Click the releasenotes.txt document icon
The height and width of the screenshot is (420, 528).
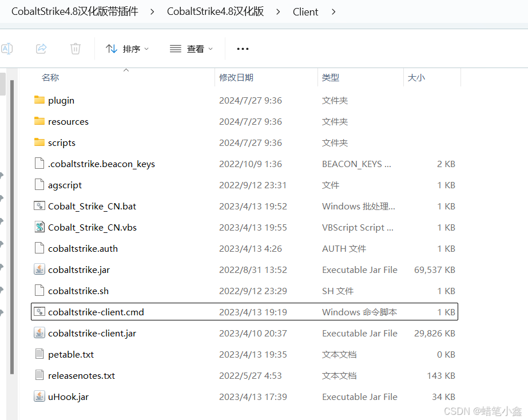[x=39, y=375]
